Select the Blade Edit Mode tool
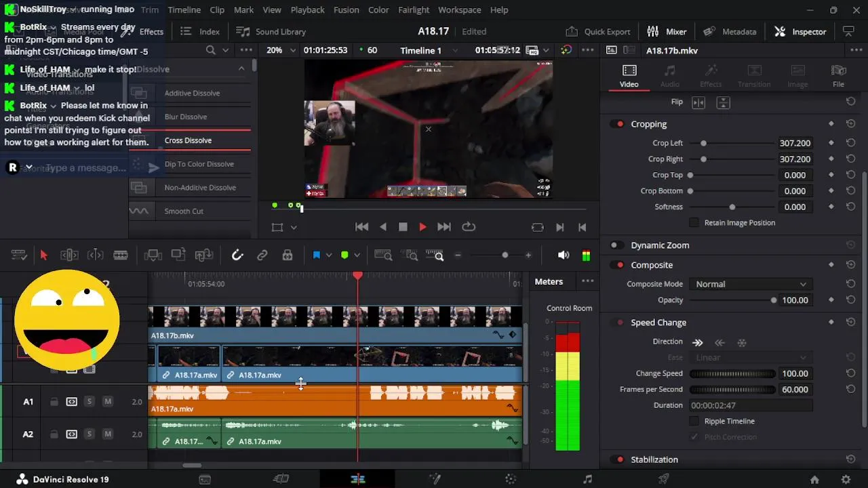The height and width of the screenshot is (488, 868). (121, 256)
